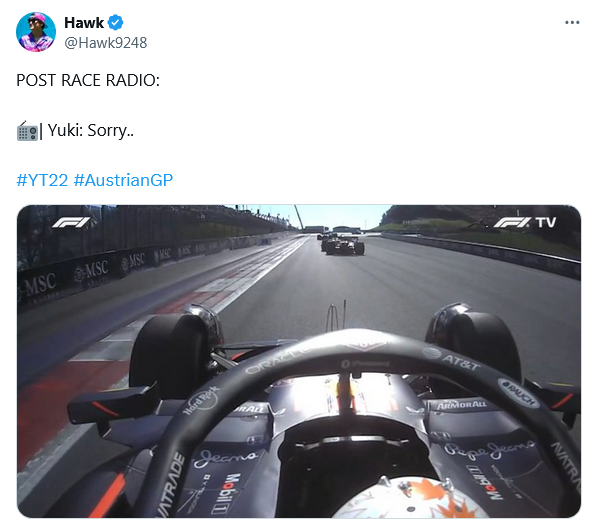Click the F1 TV logo on the image
This screenshot has width=598, height=531.
(x=525, y=222)
